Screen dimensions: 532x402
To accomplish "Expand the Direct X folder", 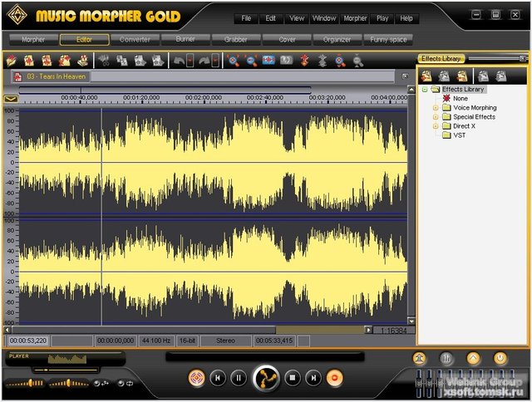I will pyautogui.click(x=436, y=126).
